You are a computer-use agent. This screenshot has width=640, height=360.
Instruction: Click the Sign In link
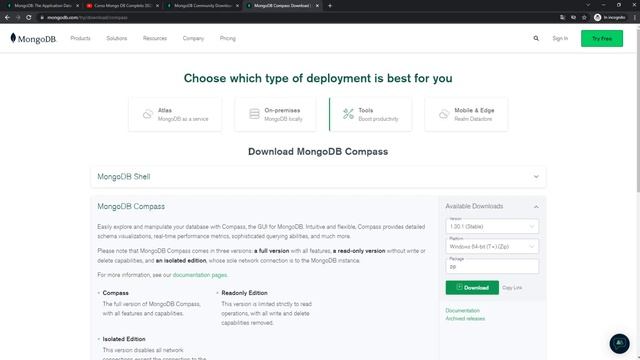(x=560, y=38)
